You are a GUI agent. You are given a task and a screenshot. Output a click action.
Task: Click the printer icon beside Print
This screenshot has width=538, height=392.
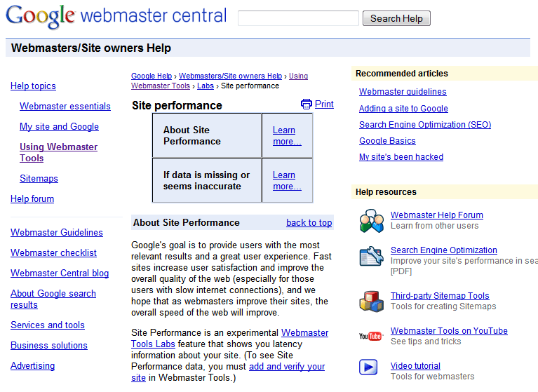pyautogui.click(x=306, y=104)
